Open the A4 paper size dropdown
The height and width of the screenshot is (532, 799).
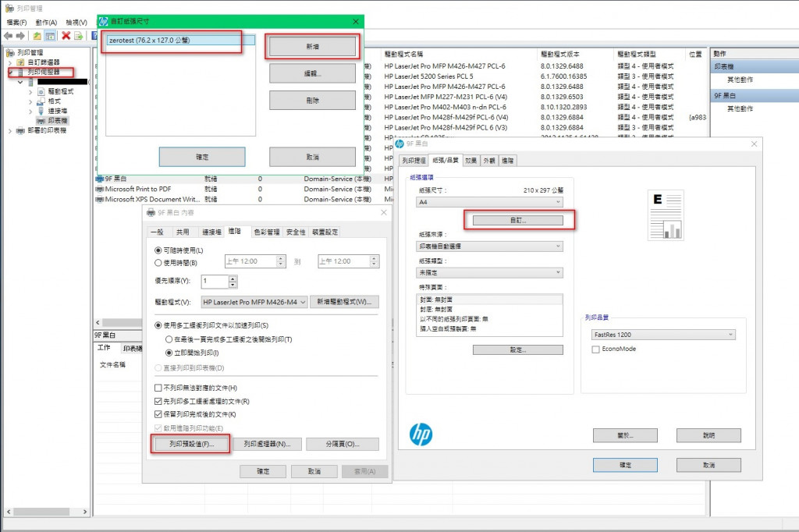(x=489, y=202)
